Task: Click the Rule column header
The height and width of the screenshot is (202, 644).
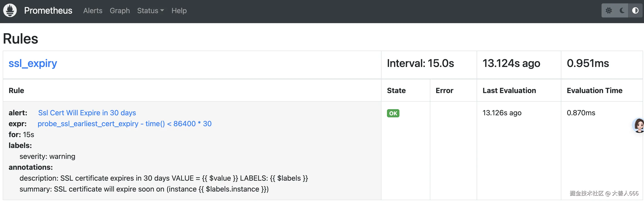Action: (17, 91)
